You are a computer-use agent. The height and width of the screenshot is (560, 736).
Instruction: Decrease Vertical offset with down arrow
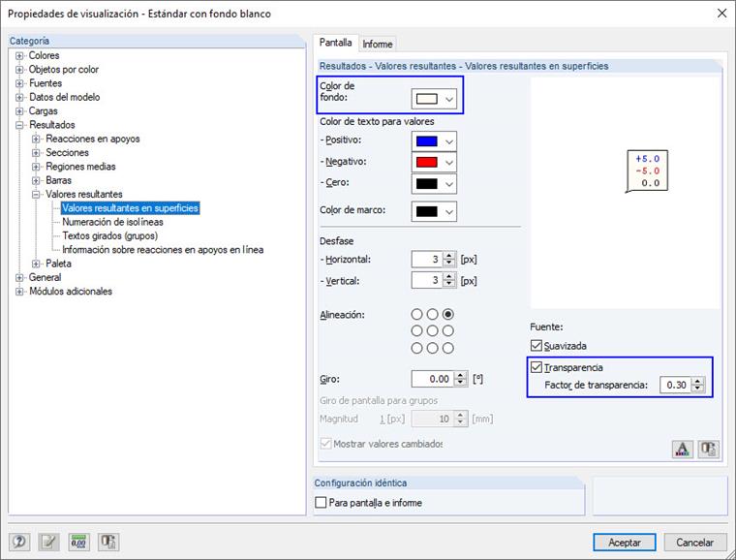tap(449, 284)
